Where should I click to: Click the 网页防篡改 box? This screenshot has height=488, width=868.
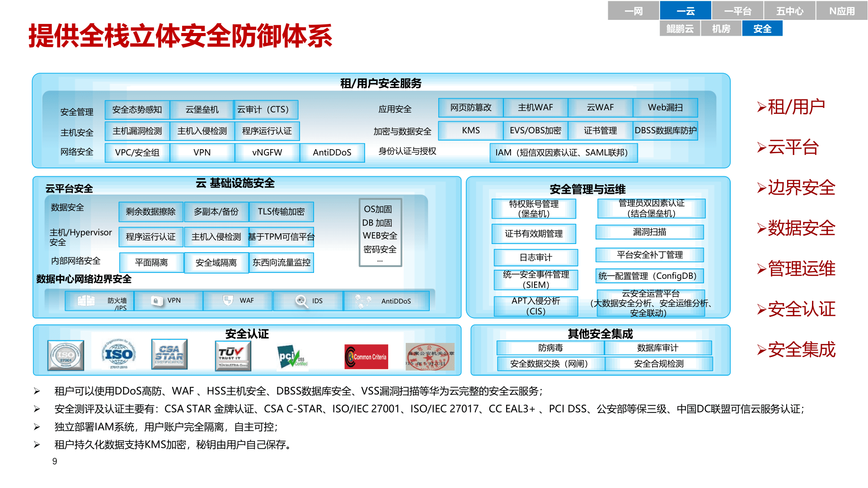pyautogui.click(x=471, y=108)
